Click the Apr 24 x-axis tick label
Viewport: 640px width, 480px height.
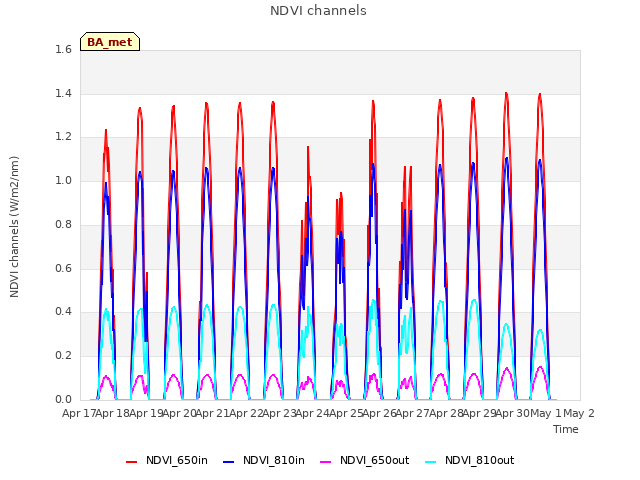312,413
